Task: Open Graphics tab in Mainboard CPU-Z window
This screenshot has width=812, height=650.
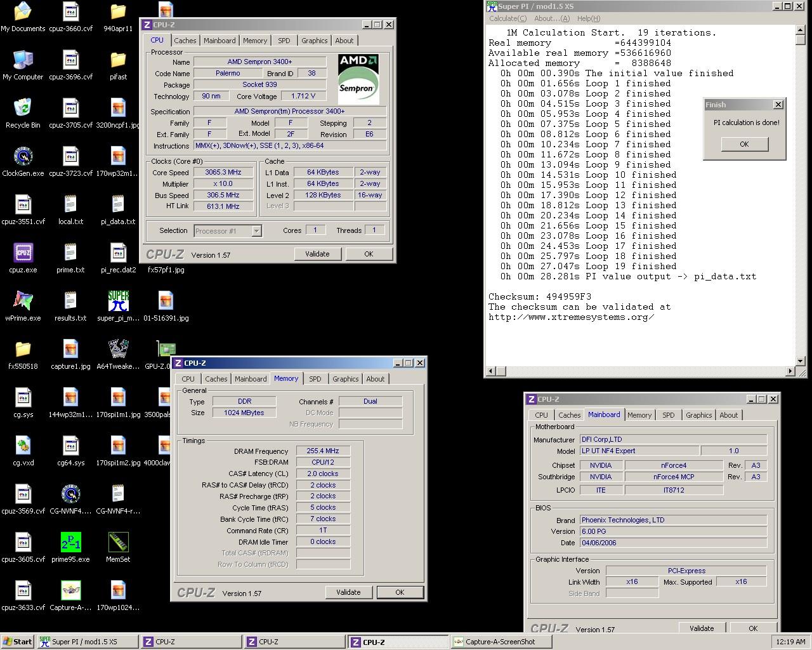Action: (698, 415)
